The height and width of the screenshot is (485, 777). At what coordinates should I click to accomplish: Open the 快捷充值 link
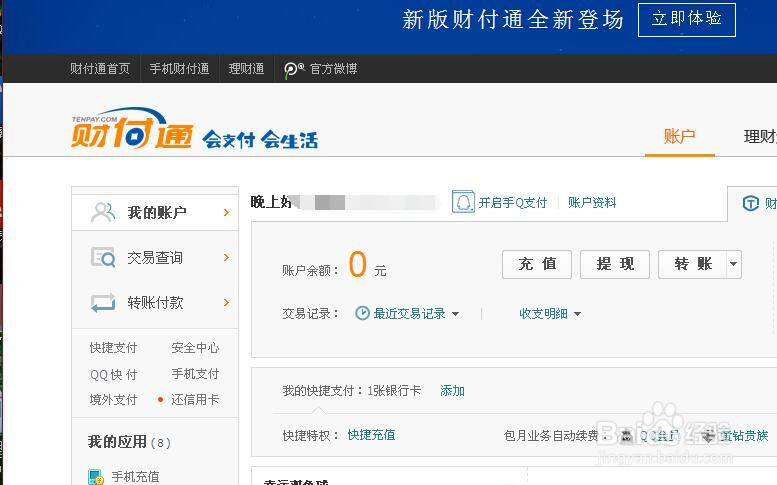tap(371, 435)
